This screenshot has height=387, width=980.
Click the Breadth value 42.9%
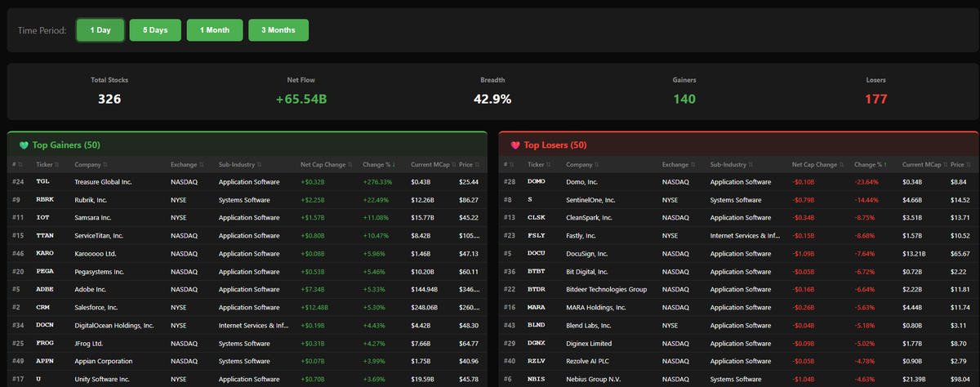coord(492,100)
